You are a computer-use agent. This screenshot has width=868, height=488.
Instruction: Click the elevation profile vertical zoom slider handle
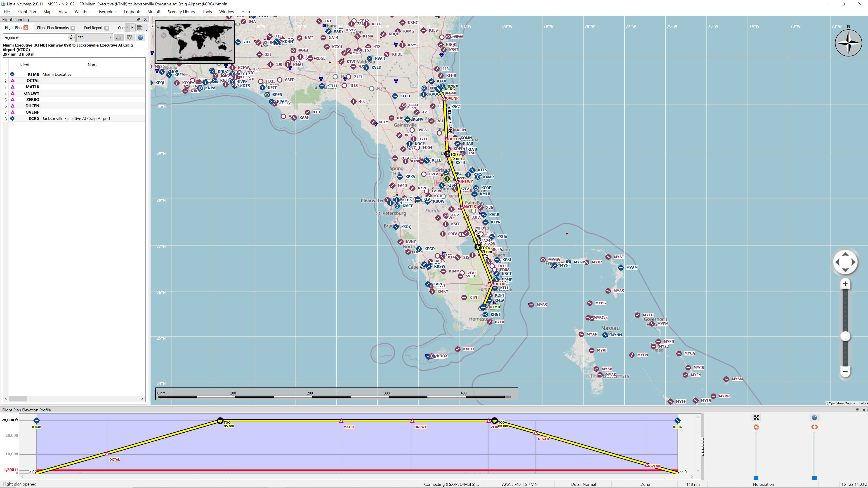coord(756,478)
